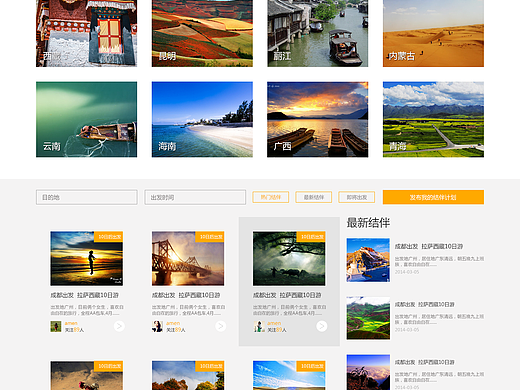This screenshot has width=520, height=390.
Task: Open the 云南 destination tile
Action: (x=86, y=119)
